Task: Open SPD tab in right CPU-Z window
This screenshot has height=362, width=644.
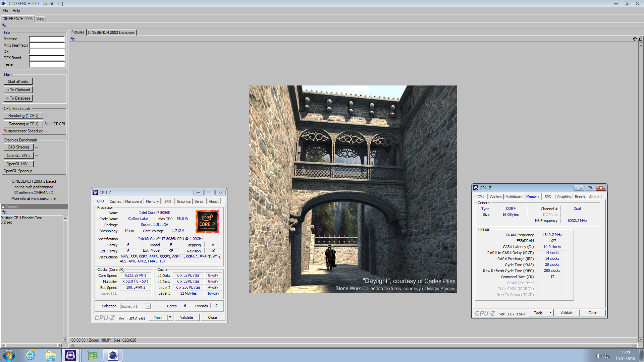Action: [x=548, y=197]
